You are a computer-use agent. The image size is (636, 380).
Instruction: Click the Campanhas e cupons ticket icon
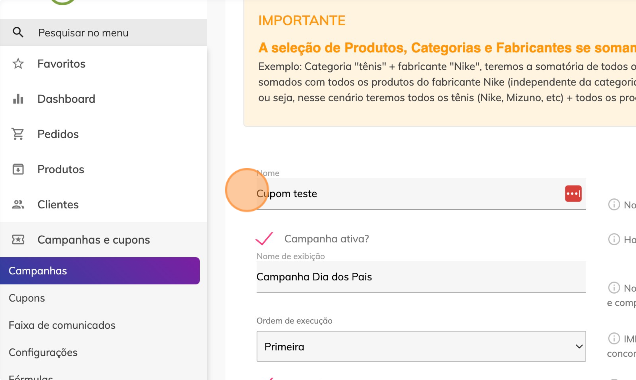(x=18, y=240)
